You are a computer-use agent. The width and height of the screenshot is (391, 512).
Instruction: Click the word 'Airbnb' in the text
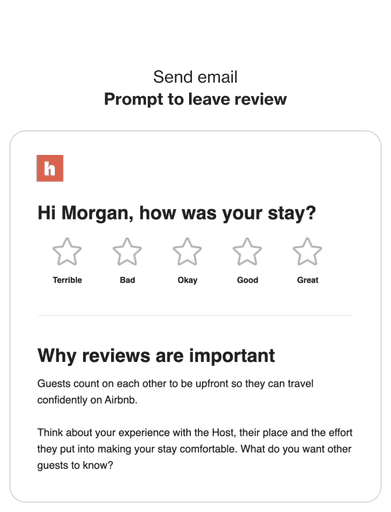click(120, 400)
